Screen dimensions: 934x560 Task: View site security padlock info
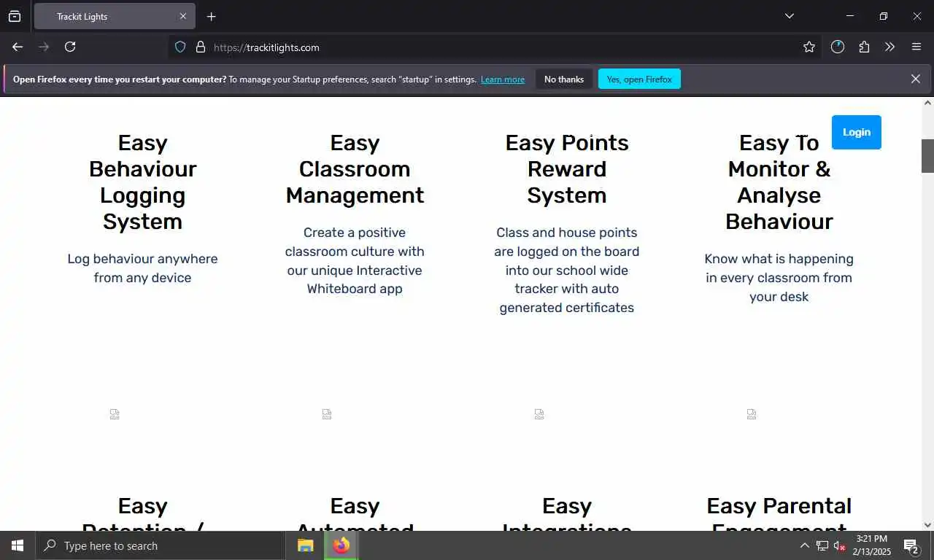[x=201, y=47]
